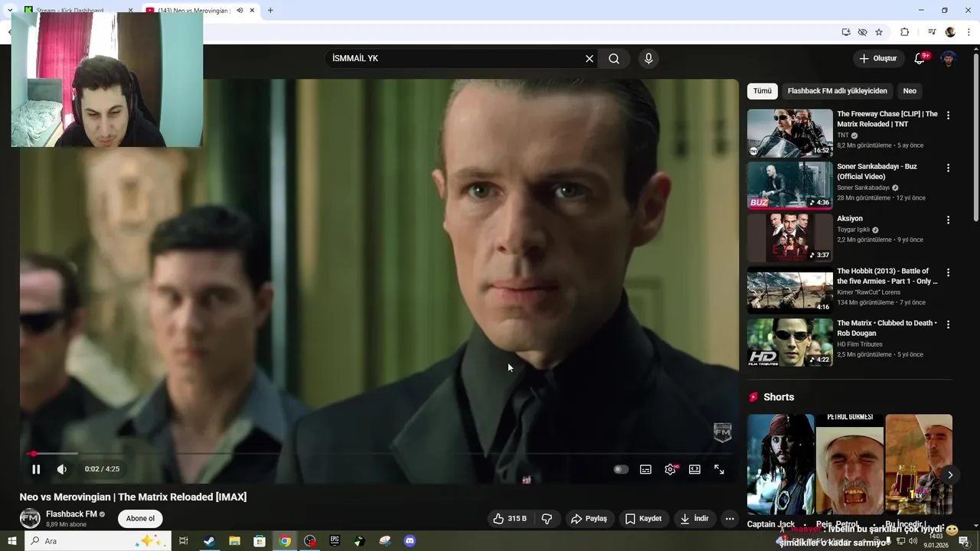
Task: Open the Chrome three-dot menu
Action: (x=969, y=32)
